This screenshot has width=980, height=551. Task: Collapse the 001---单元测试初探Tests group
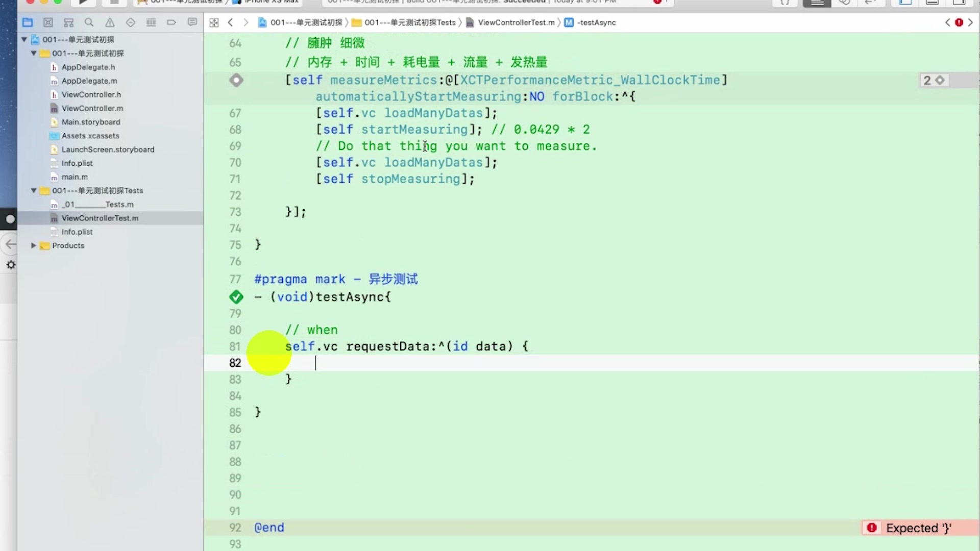click(34, 190)
